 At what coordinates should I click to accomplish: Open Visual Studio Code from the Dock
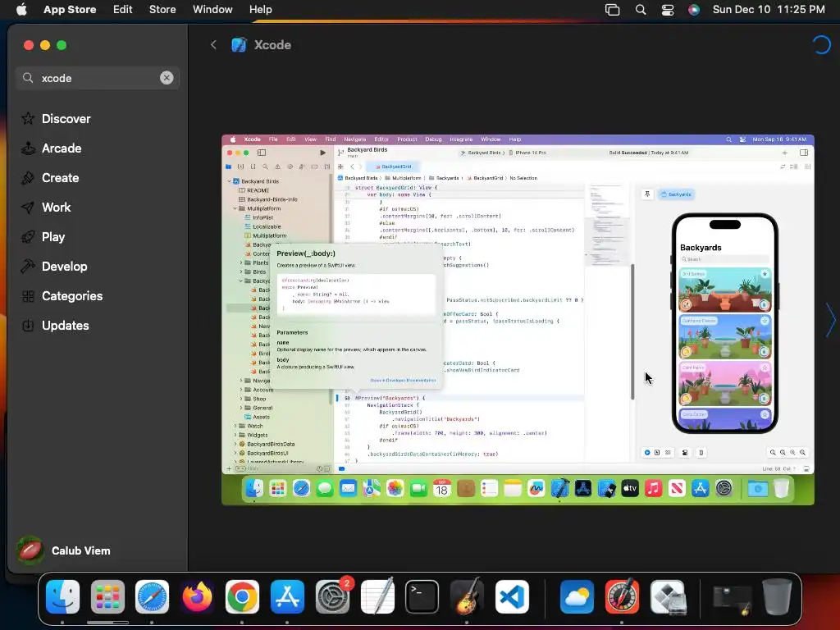coord(512,597)
